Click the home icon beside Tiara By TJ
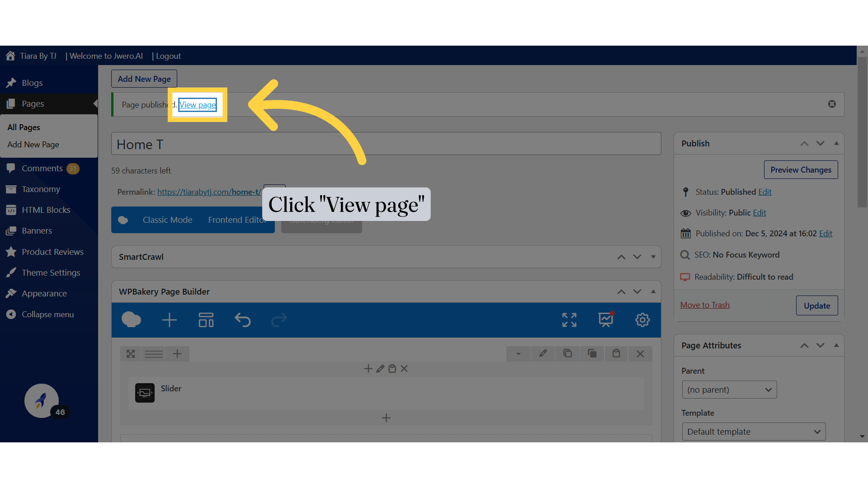Viewport: 868px width, 488px height. (x=10, y=56)
